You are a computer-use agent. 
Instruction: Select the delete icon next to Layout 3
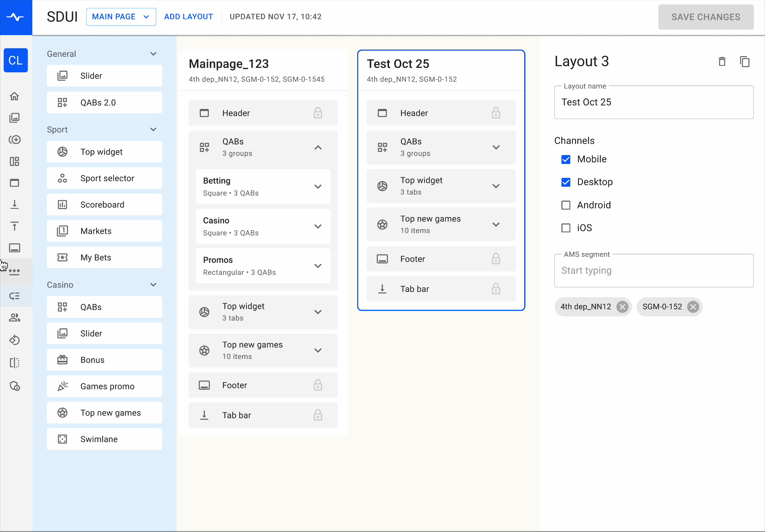pyautogui.click(x=722, y=62)
